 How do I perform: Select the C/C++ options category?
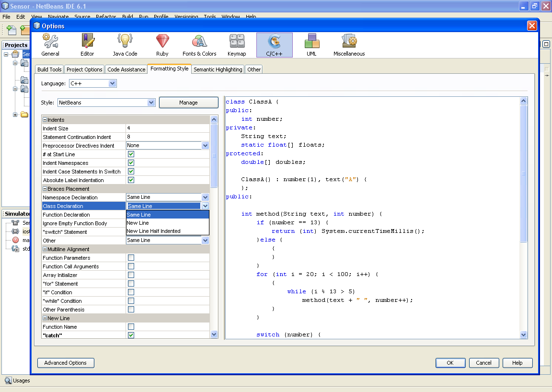pos(274,45)
